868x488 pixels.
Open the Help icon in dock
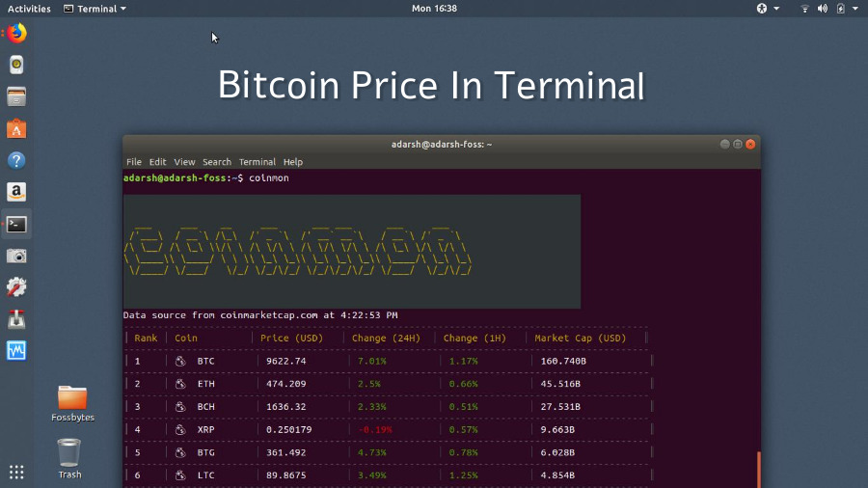16,160
